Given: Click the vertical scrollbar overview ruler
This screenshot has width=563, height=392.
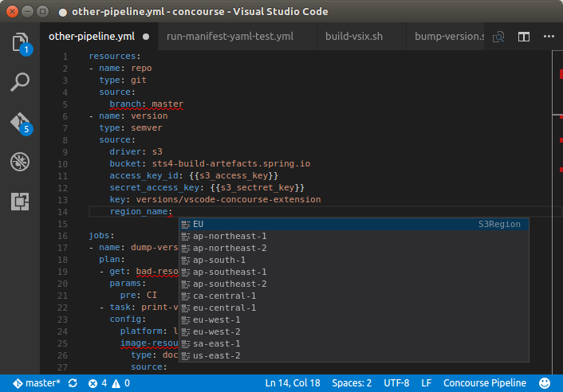Looking at the screenshot, I should (557, 212).
